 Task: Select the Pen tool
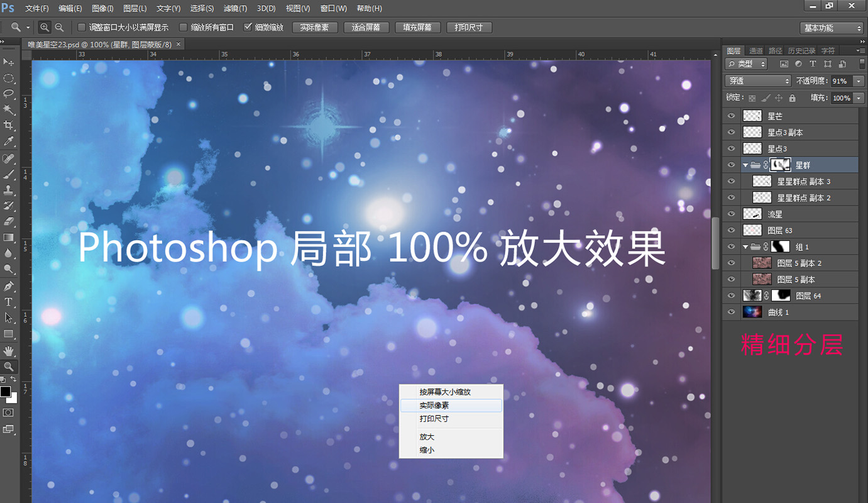[9, 286]
